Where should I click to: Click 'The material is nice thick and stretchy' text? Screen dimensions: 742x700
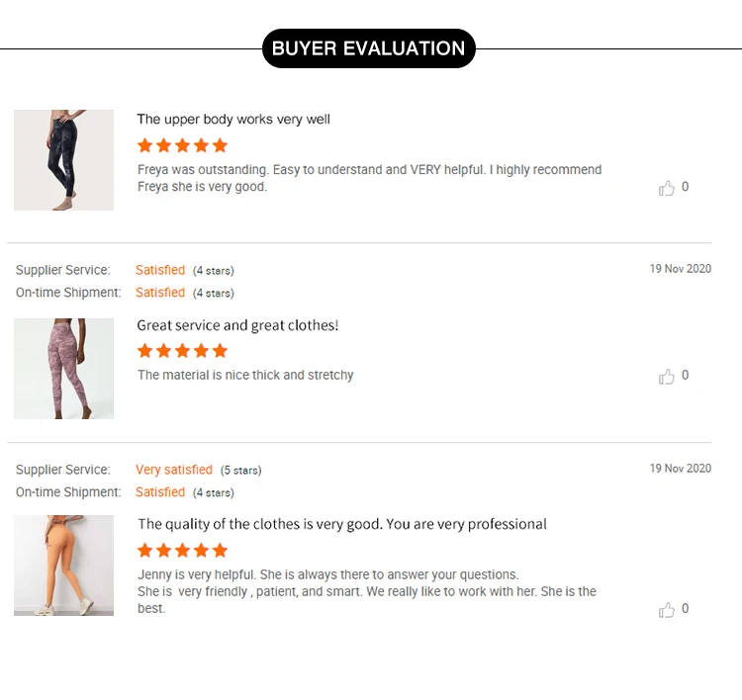245,375
